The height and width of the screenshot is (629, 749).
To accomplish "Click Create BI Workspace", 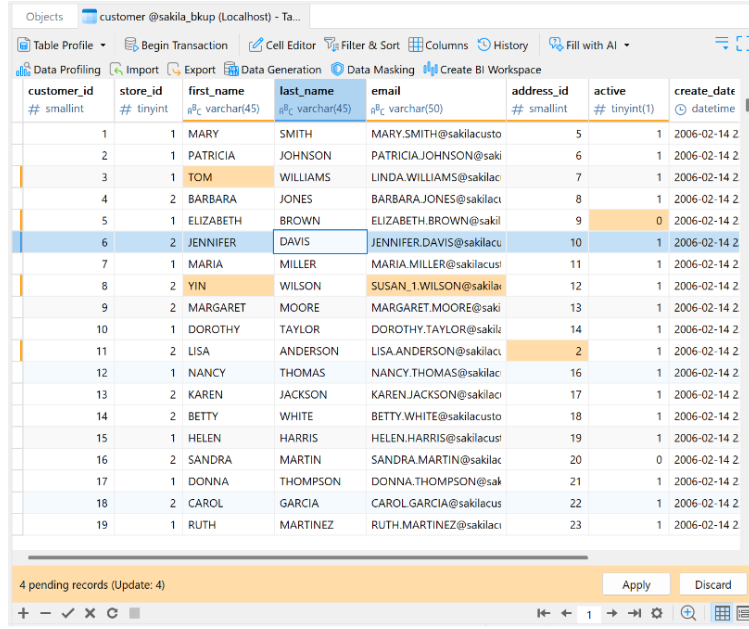I will pyautogui.click(x=482, y=70).
